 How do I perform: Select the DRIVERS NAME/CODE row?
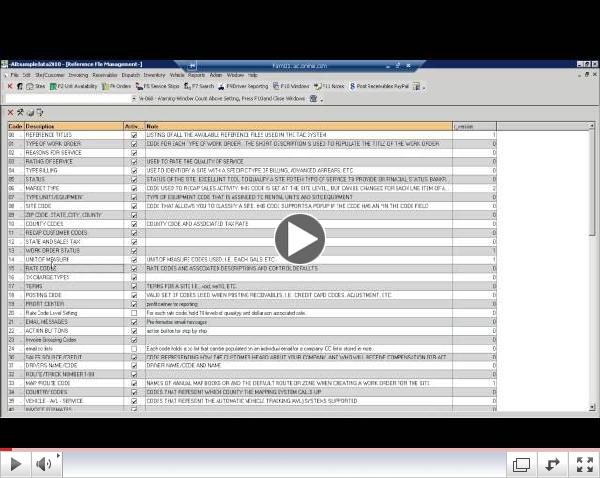(252, 365)
